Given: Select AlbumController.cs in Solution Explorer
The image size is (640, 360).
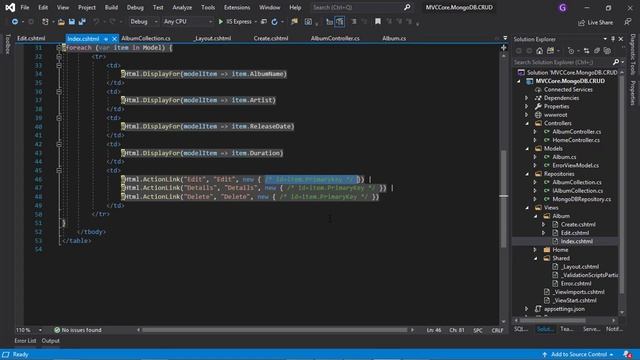Looking at the screenshot, I should pyautogui.click(x=576, y=132).
